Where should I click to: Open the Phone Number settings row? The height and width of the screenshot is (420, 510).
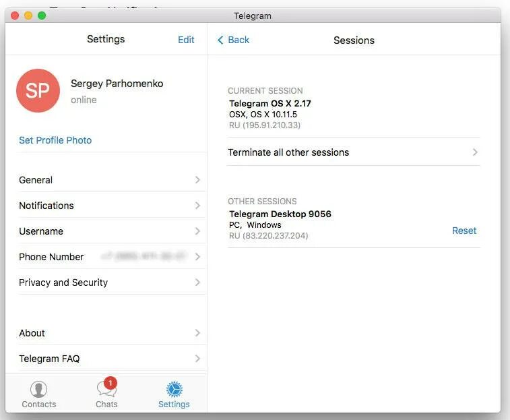pyautogui.click(x=109, y=257)
